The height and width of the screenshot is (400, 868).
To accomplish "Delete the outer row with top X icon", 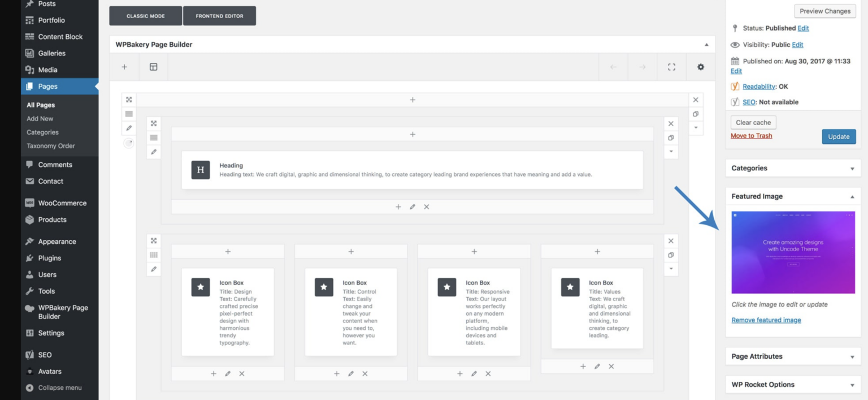I will (x=696, y=100).
